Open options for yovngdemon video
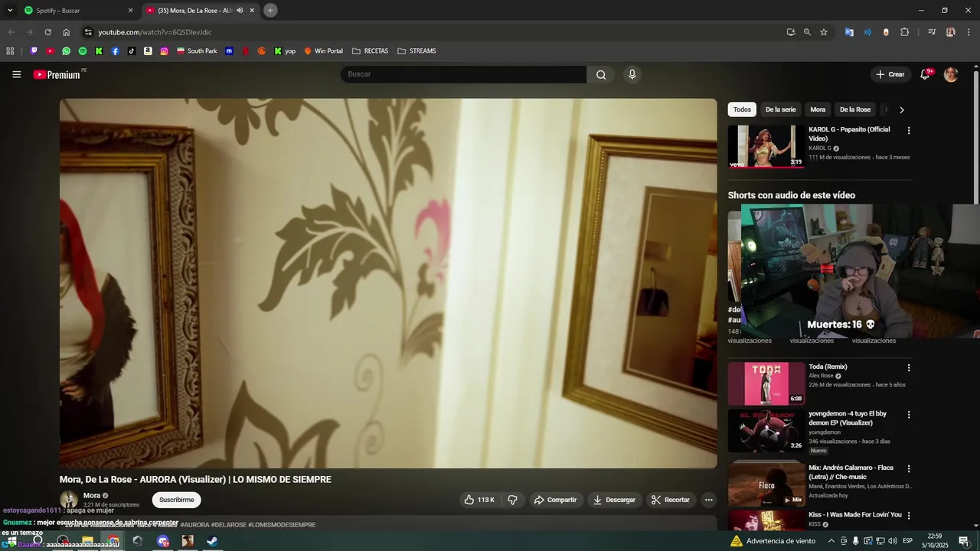This screenshot has height=551, width=980. tap(909, 415)
